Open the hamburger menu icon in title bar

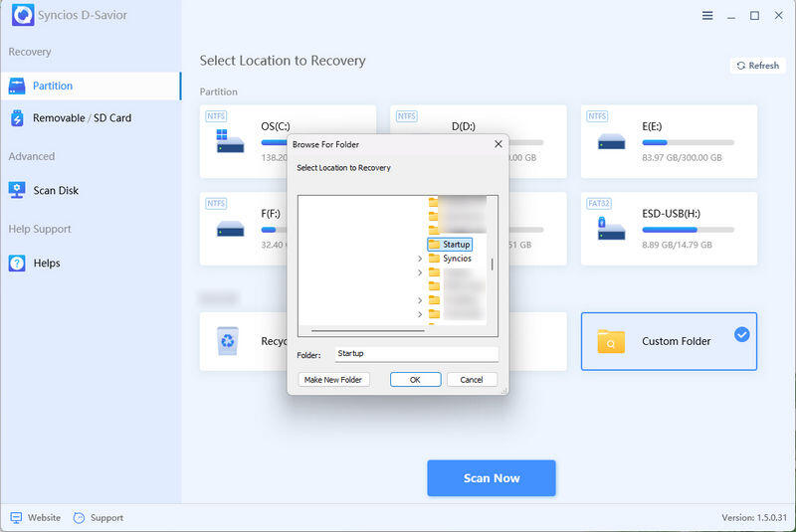pos(707,16)
